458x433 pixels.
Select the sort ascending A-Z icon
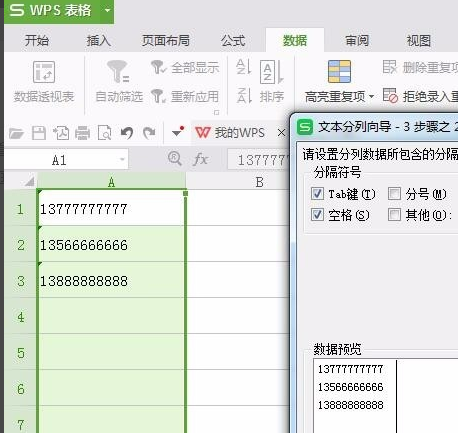(243, 67)
